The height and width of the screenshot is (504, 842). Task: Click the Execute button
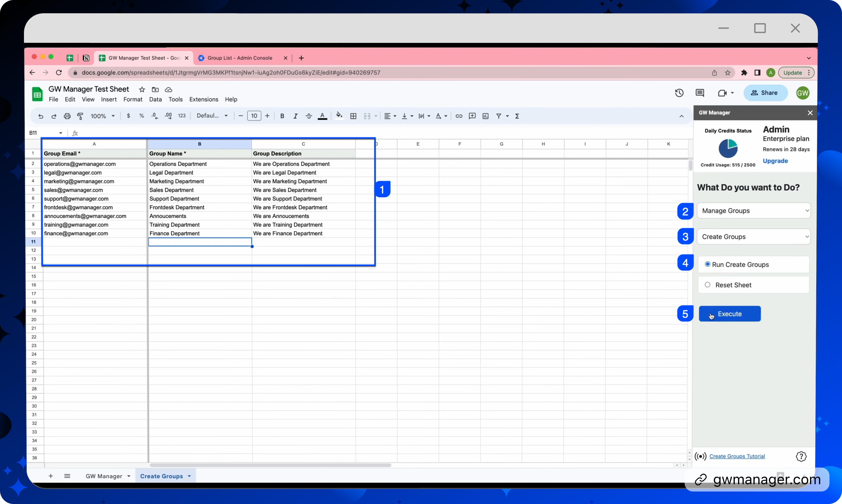click(x=729, y=314)
